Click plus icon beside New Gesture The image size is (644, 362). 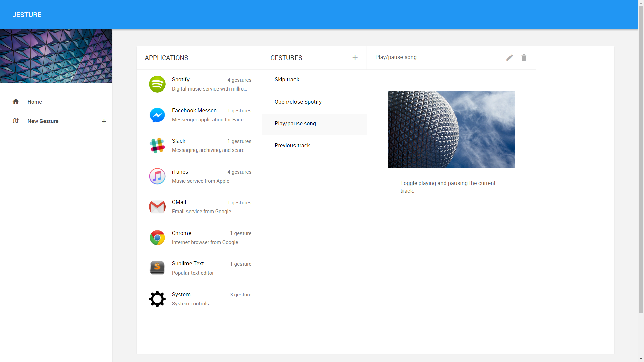pos(104,121)
